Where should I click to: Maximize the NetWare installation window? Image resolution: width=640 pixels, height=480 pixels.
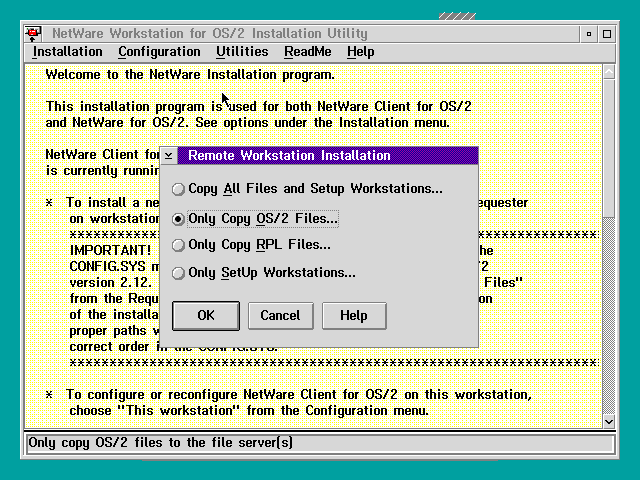tap(607, 34)
